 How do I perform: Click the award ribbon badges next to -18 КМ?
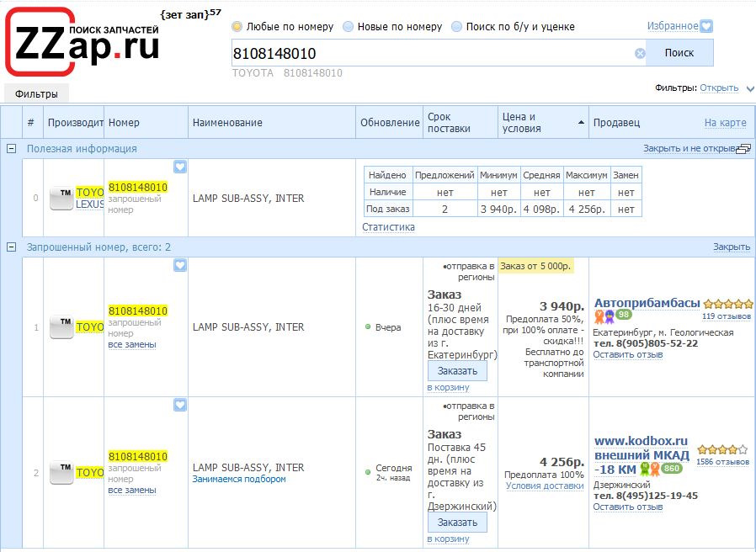click(x=650, y=469)
